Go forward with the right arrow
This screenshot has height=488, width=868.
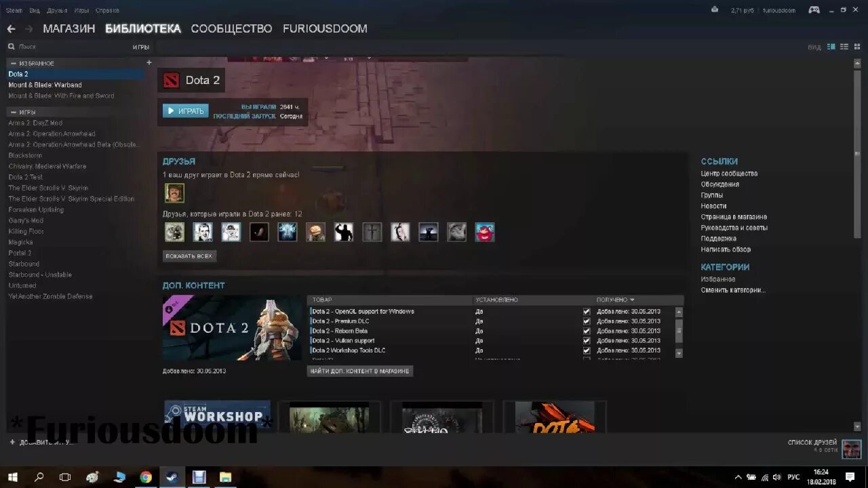tap(29, 28)
